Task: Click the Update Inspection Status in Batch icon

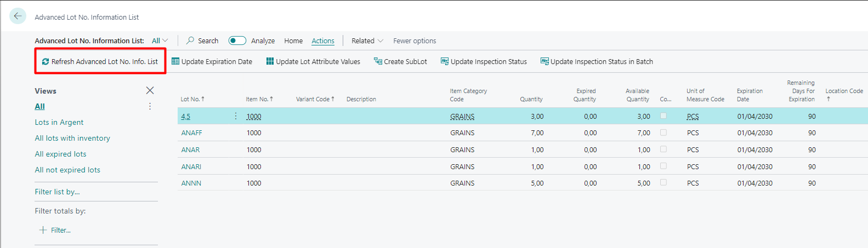Action: pyautogui.click(x=544, y=61)
